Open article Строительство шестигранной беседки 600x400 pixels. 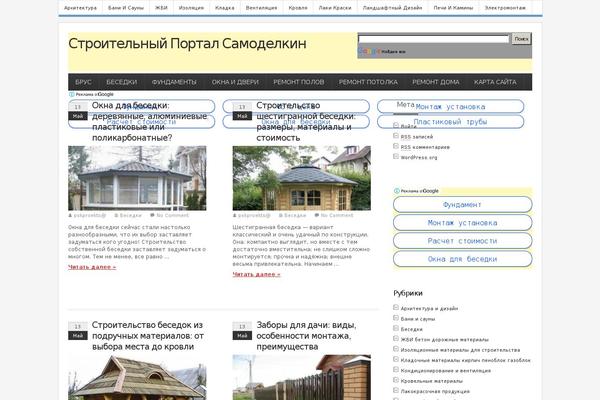click(306, 121)
